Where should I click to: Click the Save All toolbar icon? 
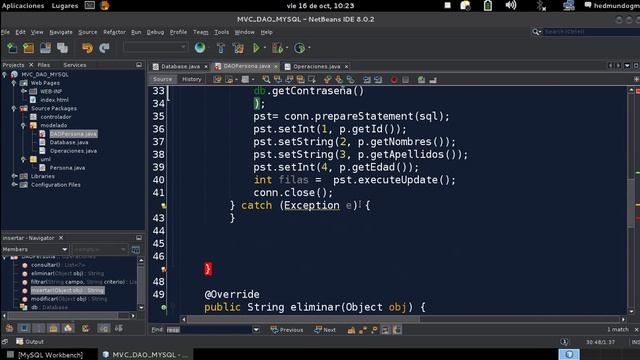62,48
